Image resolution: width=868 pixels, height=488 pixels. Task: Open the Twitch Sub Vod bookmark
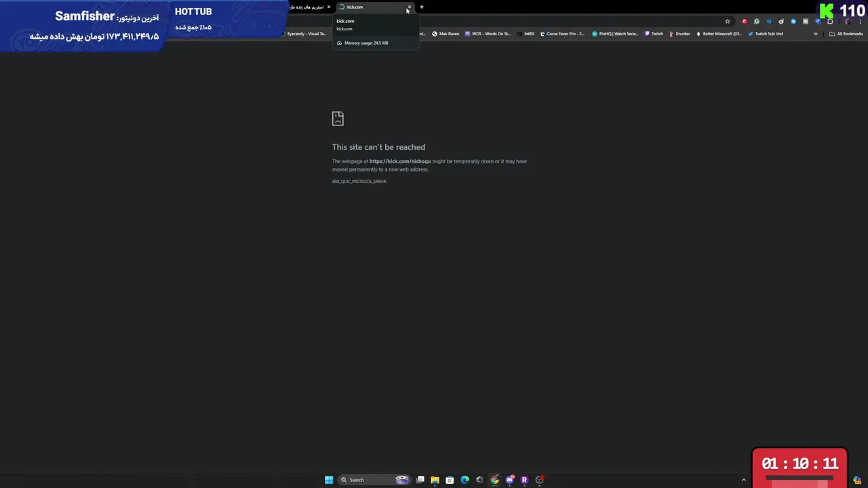pos(766,34)
